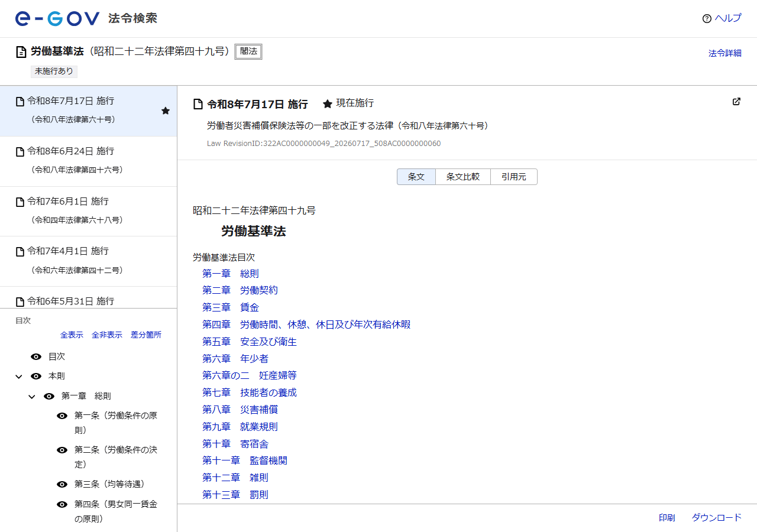Jump to 第四章 労働時間、休憩、休日及び年次有給休暇

pyautogui.click(x=306, y=325)
